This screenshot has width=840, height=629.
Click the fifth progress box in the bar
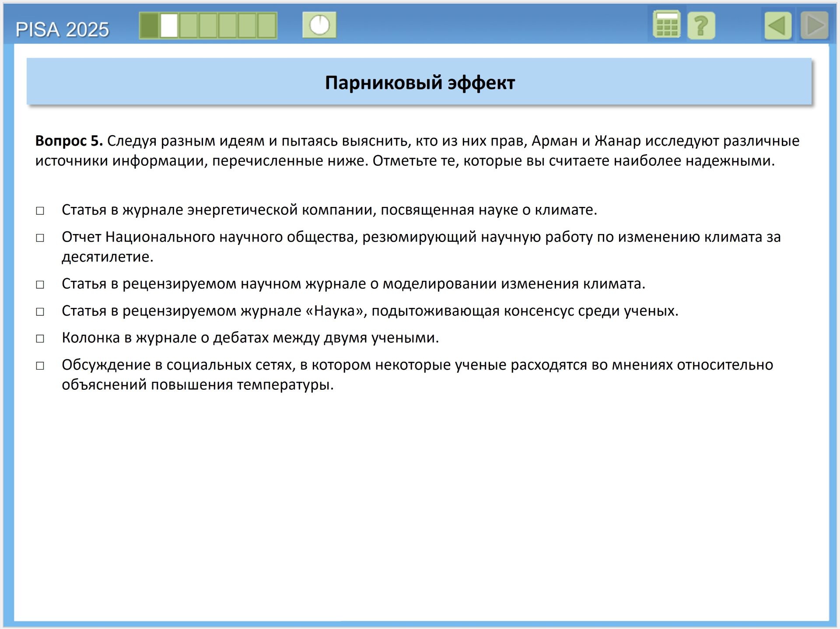pyautogui.click(x=227, y=25)
